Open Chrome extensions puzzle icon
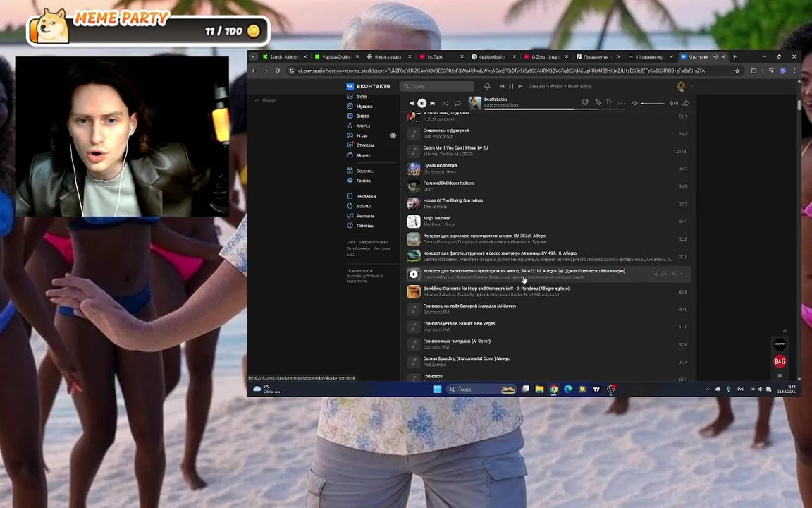The height and width of the screenshot is (508, 812). 754,71
